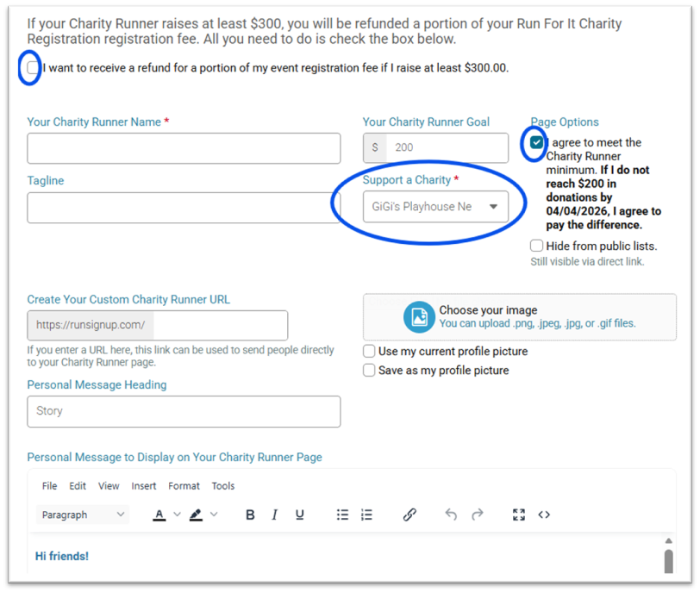
Task: Check the registration fee refund checkbox
Action: click(x=33, y=67)
